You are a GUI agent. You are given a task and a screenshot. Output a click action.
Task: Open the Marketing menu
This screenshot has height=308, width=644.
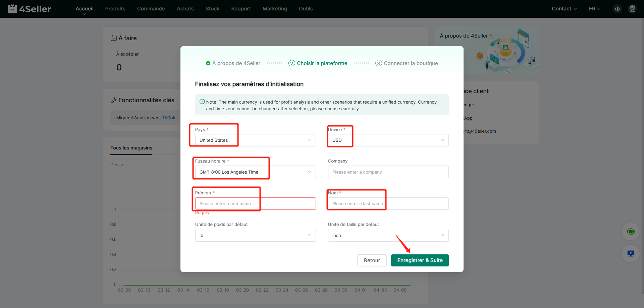coord(275,9)
